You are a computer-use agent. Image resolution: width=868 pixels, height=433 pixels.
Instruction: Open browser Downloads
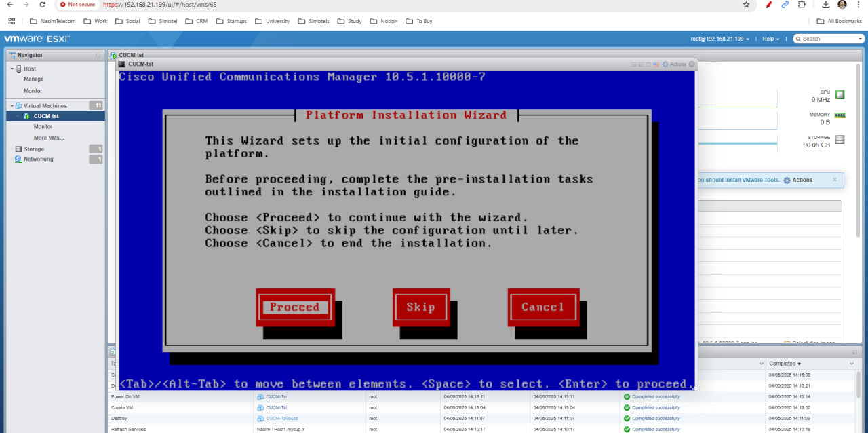[x=825, y=5]
